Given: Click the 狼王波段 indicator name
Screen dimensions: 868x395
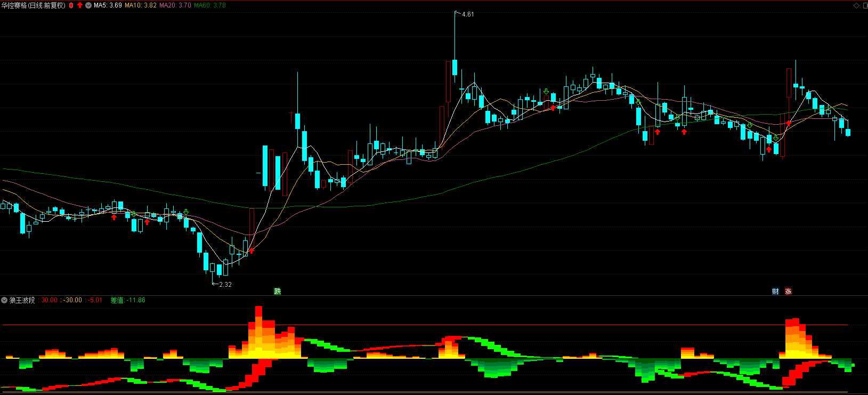Looking at the screenshot, I should 22,300.
